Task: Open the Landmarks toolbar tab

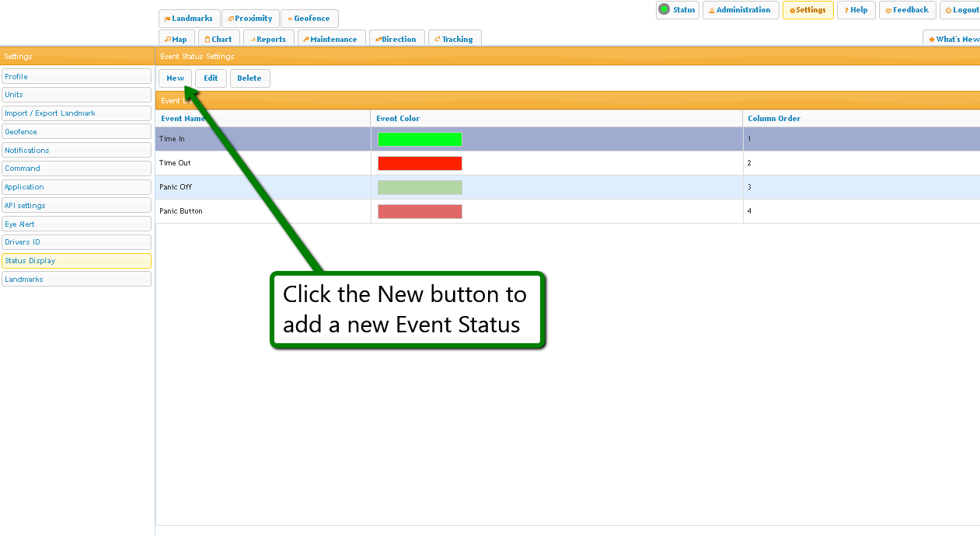Action: point(189,19)
